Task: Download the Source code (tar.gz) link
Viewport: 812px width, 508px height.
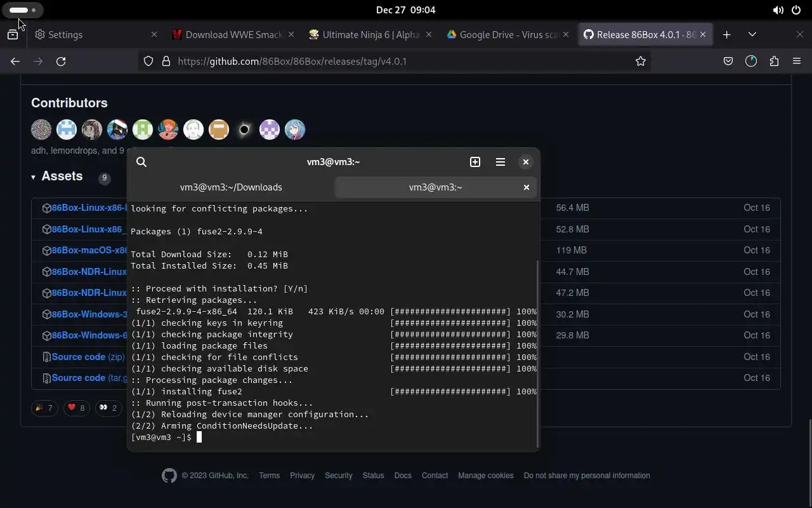Action: point(89,378)
